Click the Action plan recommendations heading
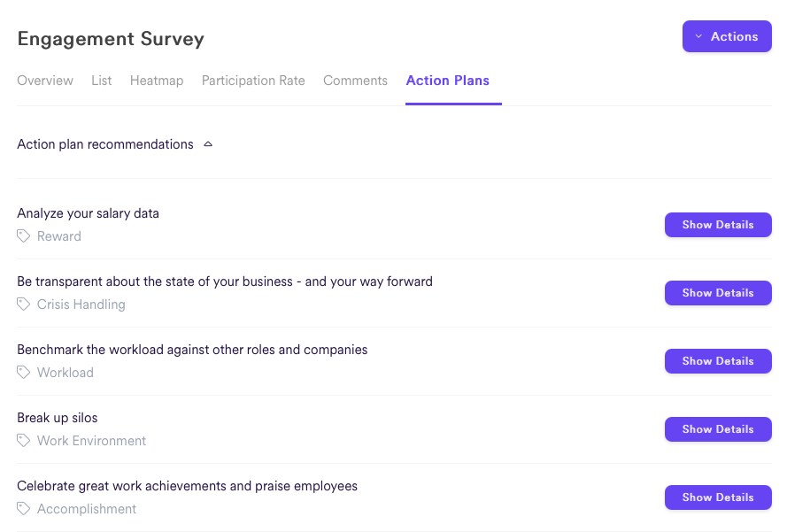The height and width of the screenshot is (532, 787). tap(105, 144)
